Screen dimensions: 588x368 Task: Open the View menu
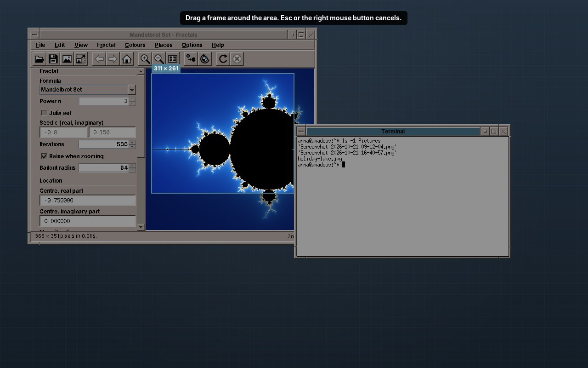[81, 45]
